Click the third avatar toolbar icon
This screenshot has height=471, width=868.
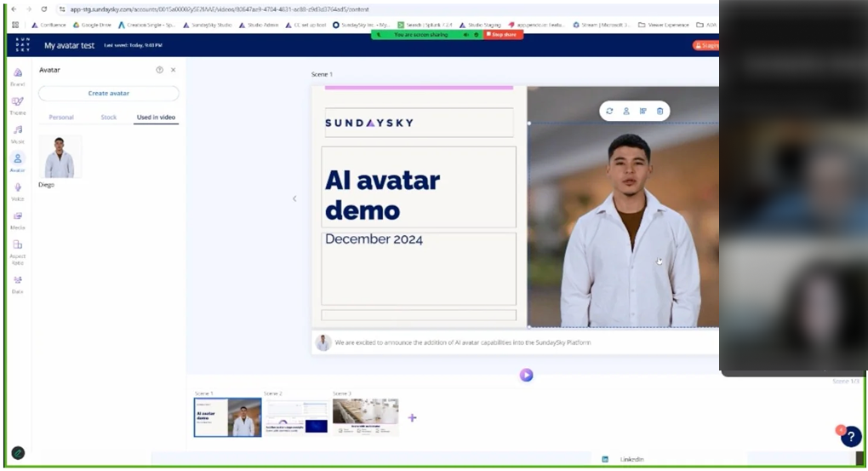point(642,111)
